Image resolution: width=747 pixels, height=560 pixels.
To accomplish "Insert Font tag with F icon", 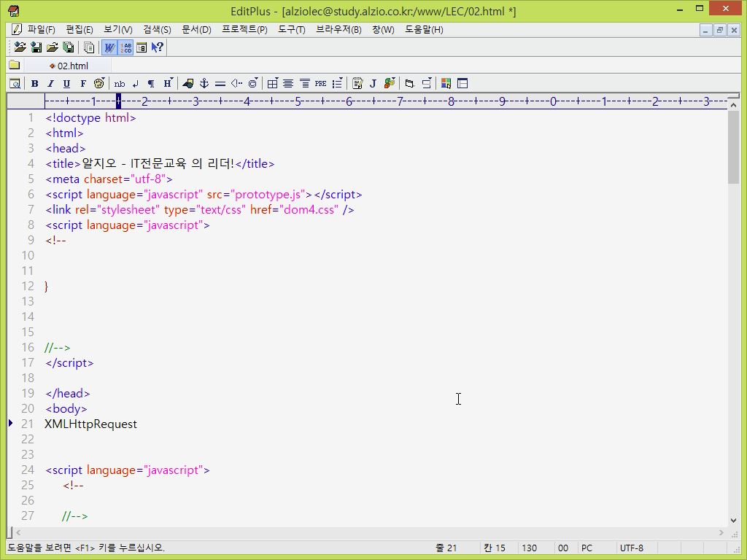I will (x=83, y=83).
